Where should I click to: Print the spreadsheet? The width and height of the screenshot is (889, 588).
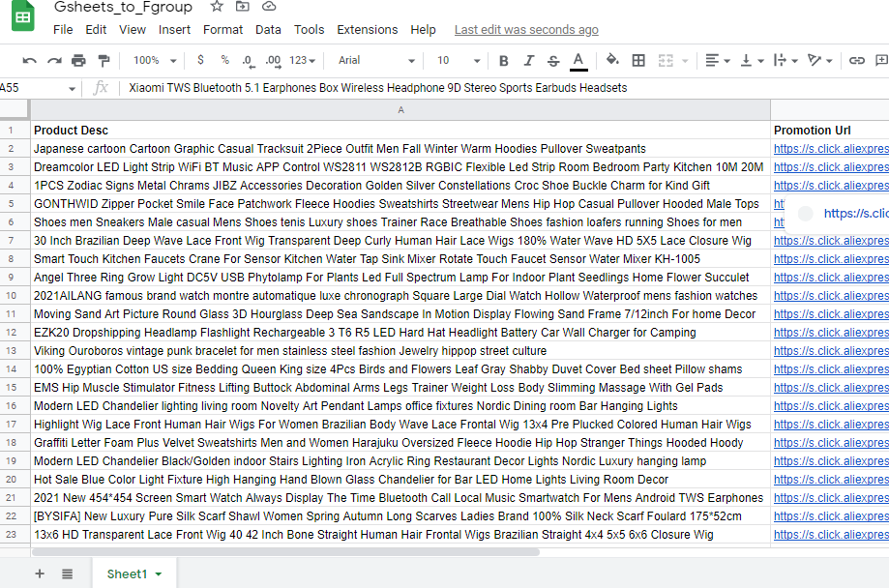(78, 60)
